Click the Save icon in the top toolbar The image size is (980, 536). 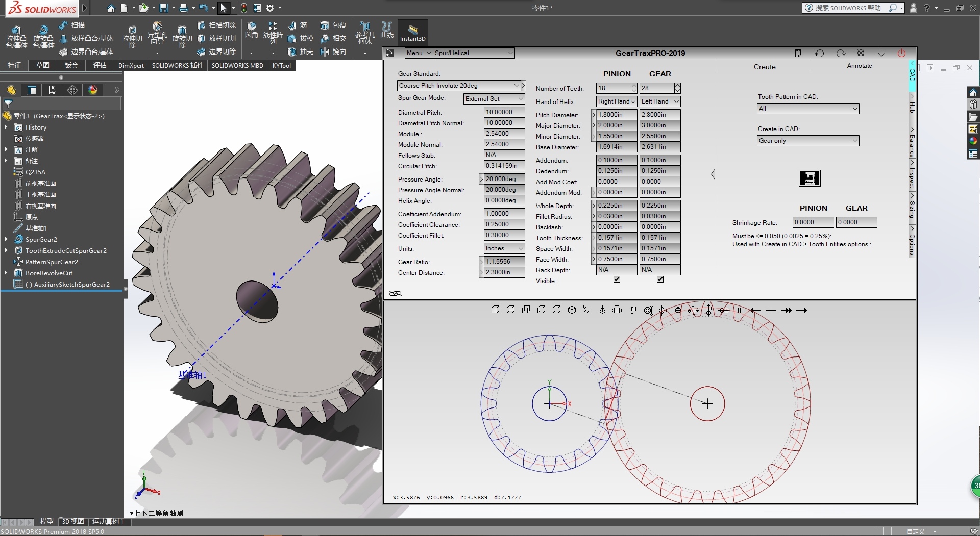(x=163, y=8)
